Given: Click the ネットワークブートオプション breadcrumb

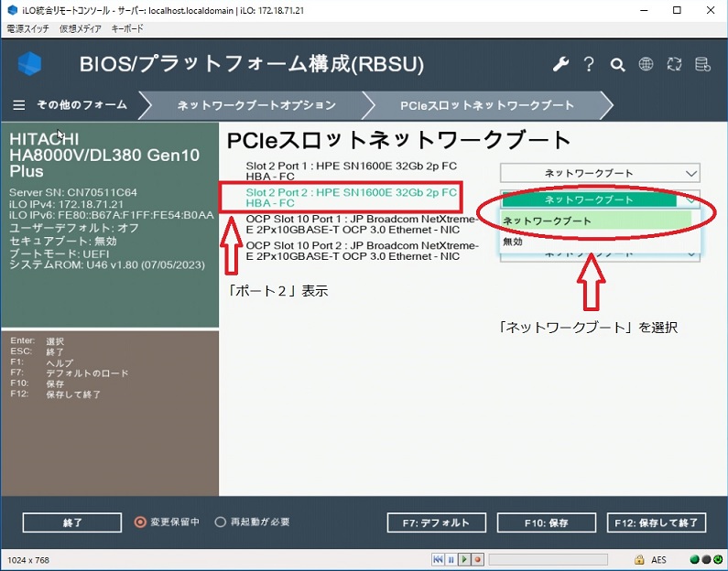Looking at the screenshot, I should click(255, 105).
